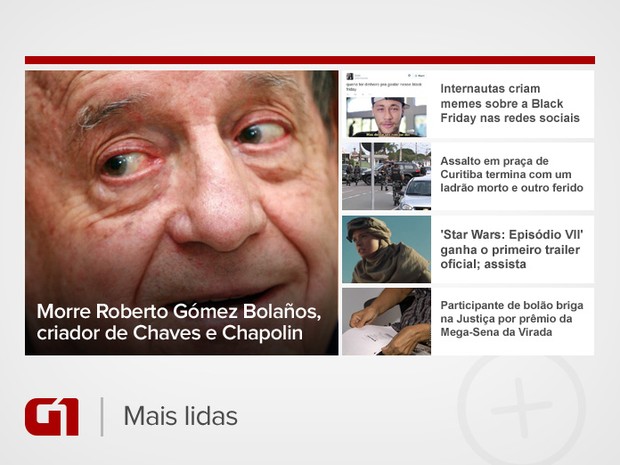
Task: Click the vertical divider beside G1 logo
Action: (x=102, y=417)
